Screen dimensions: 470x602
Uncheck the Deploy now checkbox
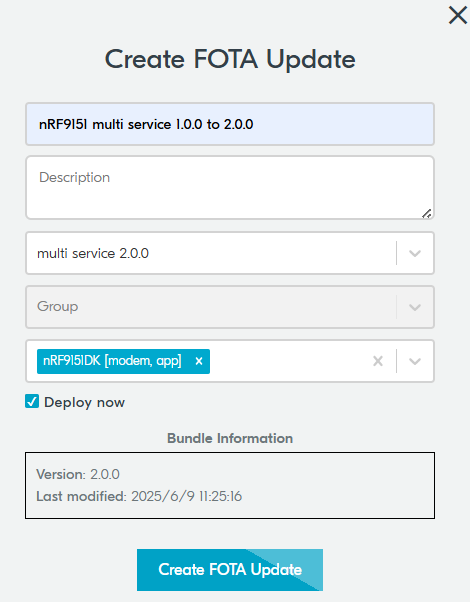point(32,402)
